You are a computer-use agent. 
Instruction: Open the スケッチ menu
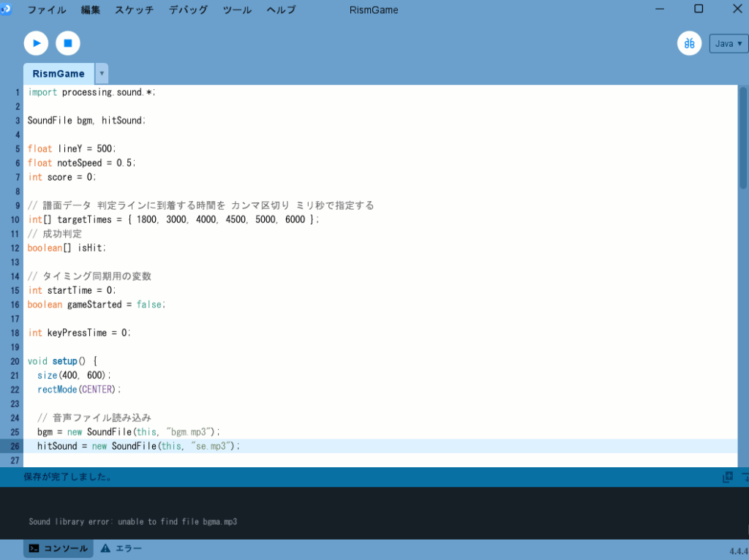pyautogui.click(x=135, y=10)
